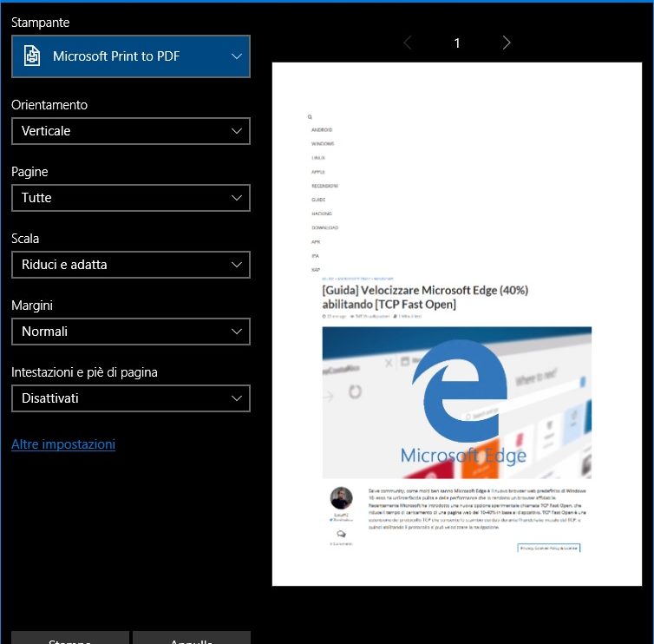Expand the Margini Normali dropdown
654x644 pixels.
click(131, 332)
